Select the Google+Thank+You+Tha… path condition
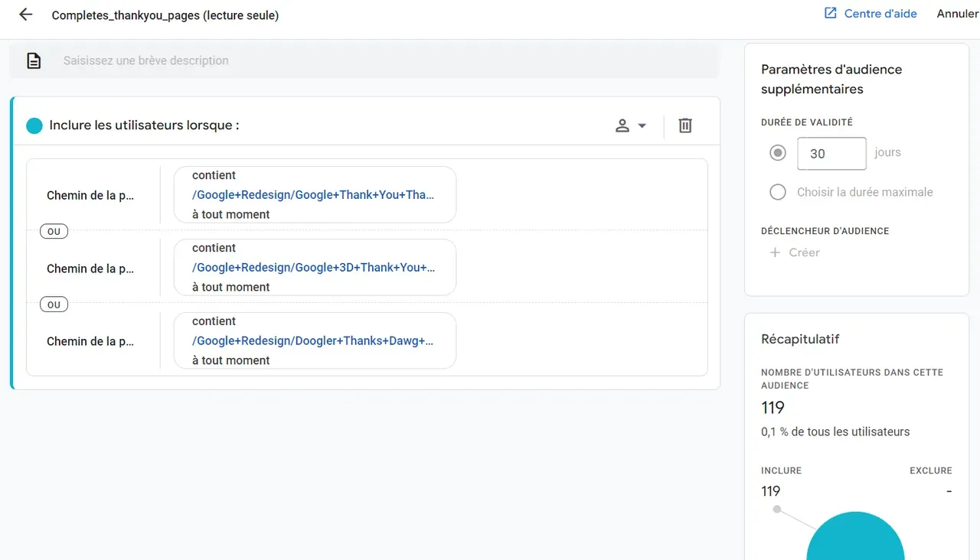This screenshot has width=980, height=560. (x=315, y=195)
